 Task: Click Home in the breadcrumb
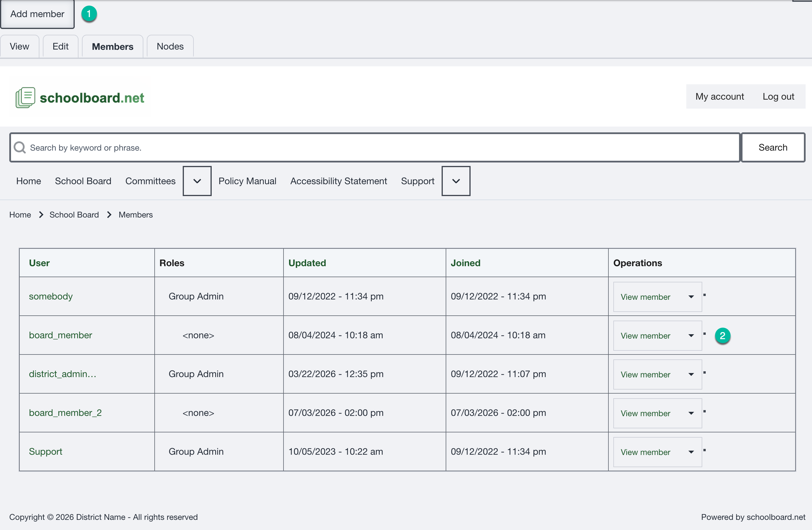[x=20, y=215]
